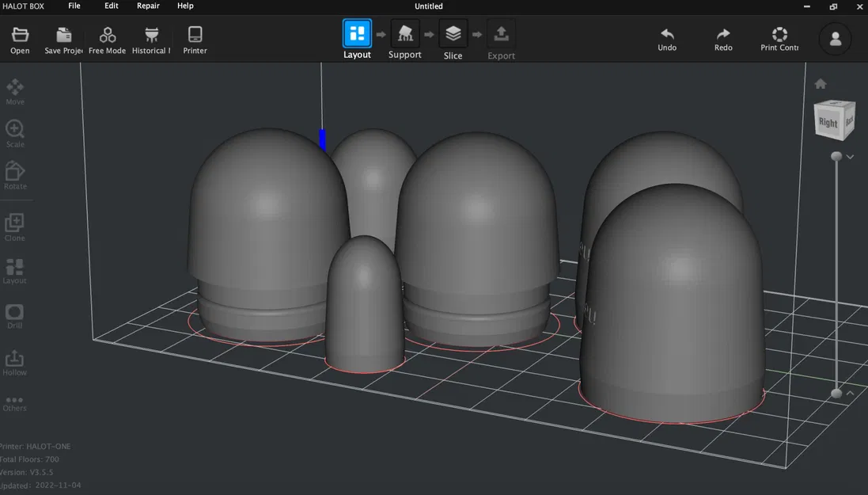
Task: Select the Scale tool
Action: pos(14,130)
